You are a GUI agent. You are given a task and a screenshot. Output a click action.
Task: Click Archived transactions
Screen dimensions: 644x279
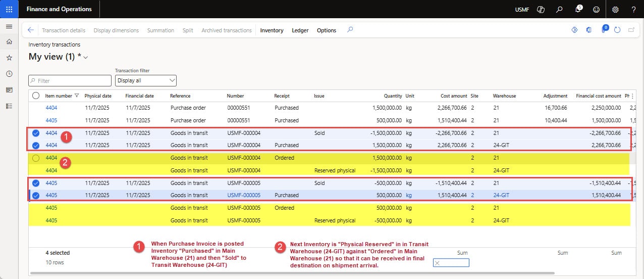(x=227, y=30)
